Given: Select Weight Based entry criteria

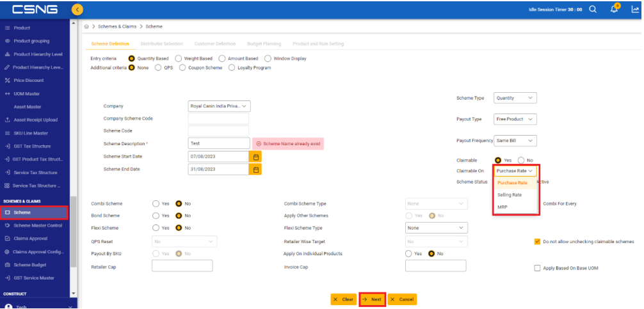Looking at the screenshot, I should [x=179, y=59].
